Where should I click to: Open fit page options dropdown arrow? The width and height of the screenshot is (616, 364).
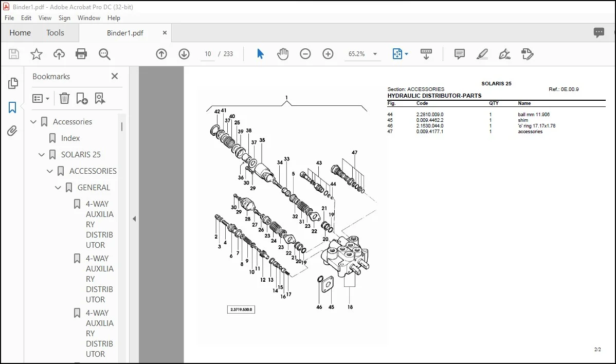tap(407, 54)
